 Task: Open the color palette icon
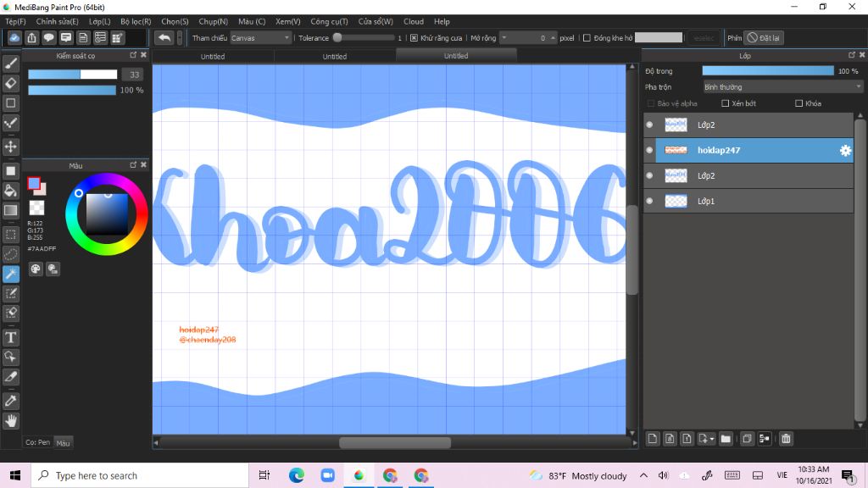tap(36, 269)
